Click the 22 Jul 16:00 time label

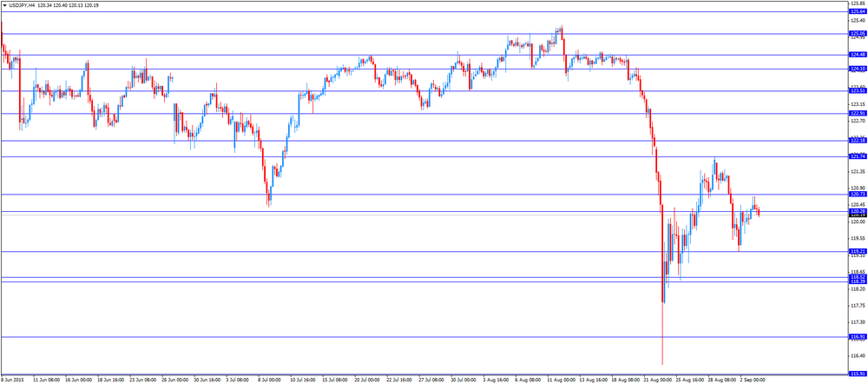399,381
